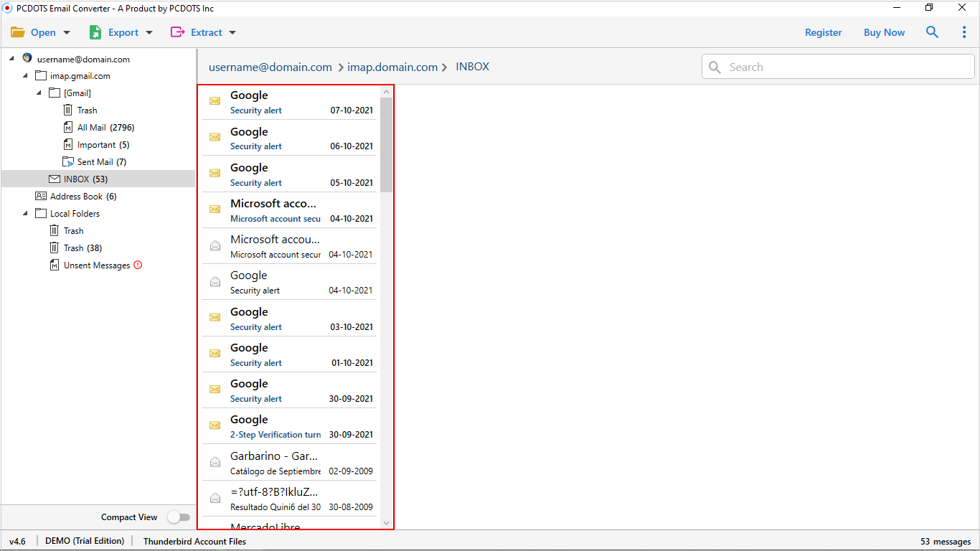Select the Trash (38) local folder
The height and width of the screenshot is (551, 980).
83,248
